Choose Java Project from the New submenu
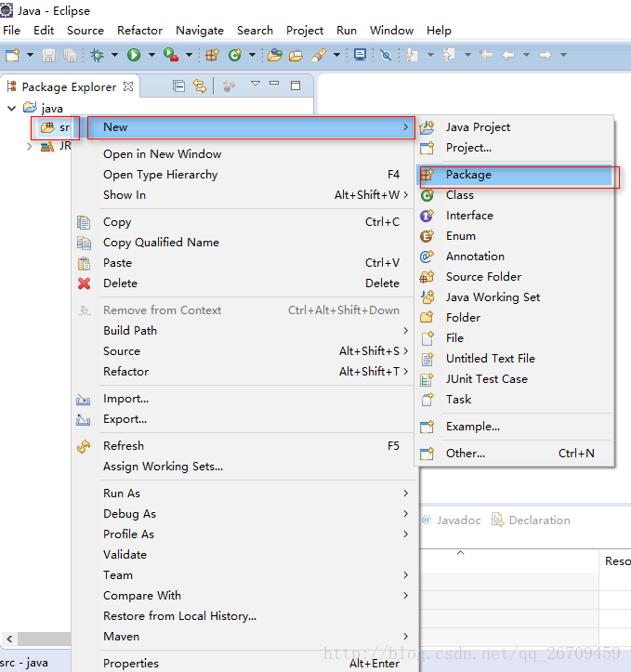The width and height of the screenshot is (631, 672). point(514,127)
